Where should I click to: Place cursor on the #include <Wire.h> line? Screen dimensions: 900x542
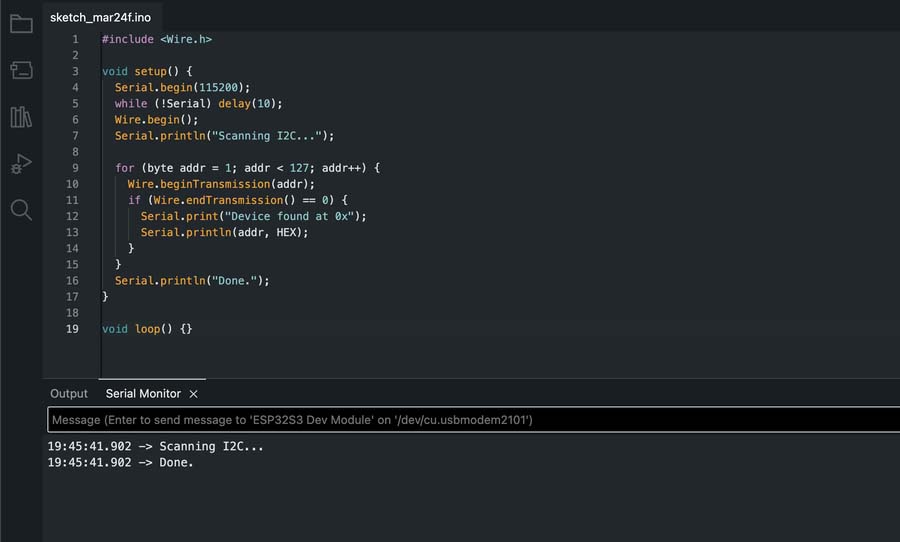click(x=157, y=39)
